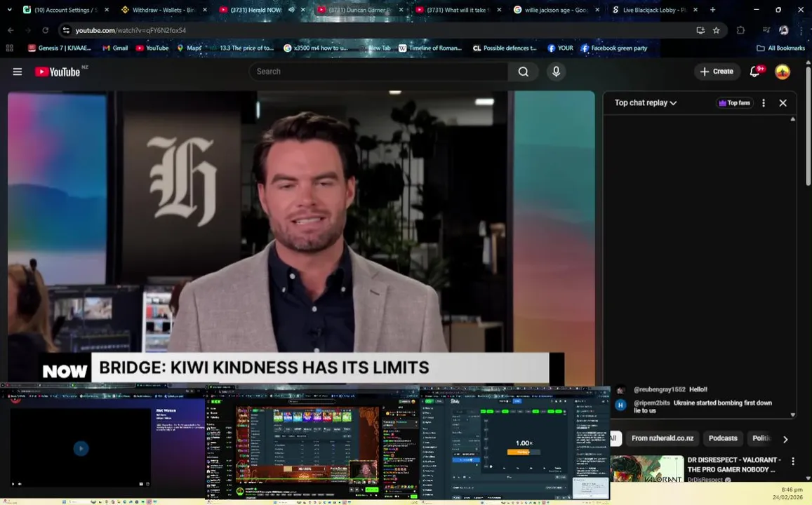Open the All Bookmarks folder
Screen dimensions: 812x505
[781, 48]
